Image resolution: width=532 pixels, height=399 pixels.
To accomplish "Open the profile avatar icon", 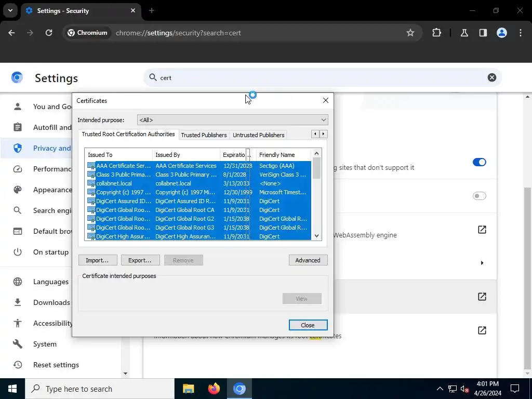I will tap(501, 33).
